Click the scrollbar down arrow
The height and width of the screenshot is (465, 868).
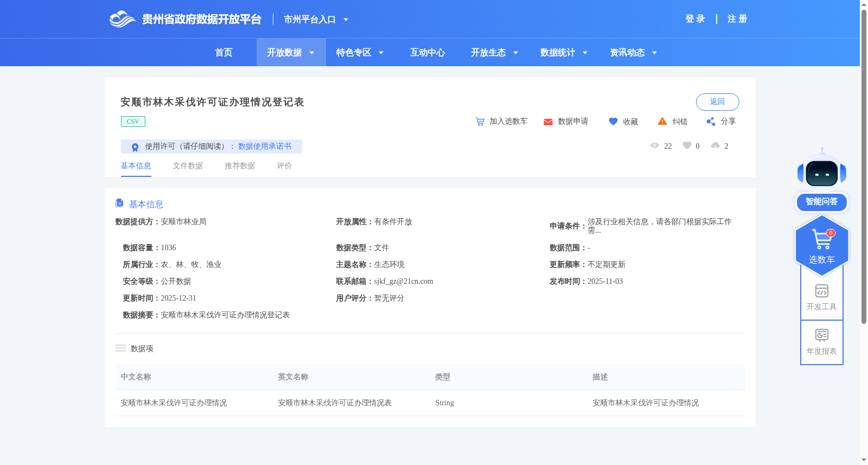click(864, 460)
